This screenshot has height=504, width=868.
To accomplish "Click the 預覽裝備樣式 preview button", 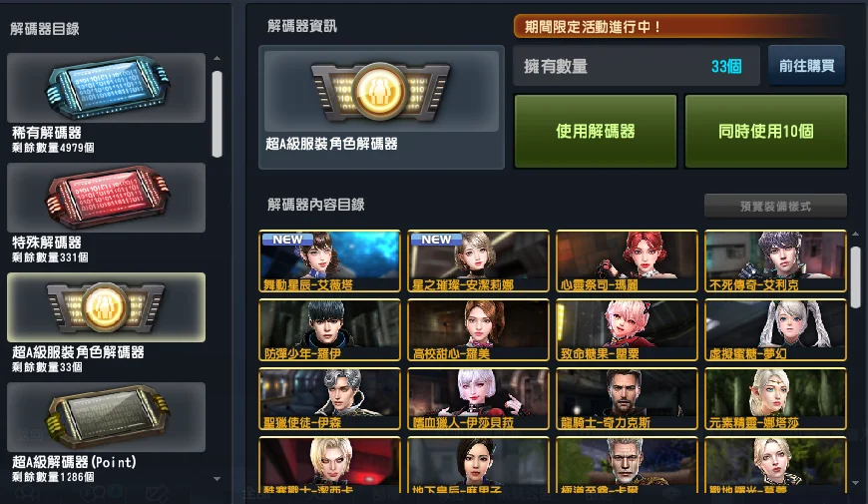I will click(x=775, y=206).
